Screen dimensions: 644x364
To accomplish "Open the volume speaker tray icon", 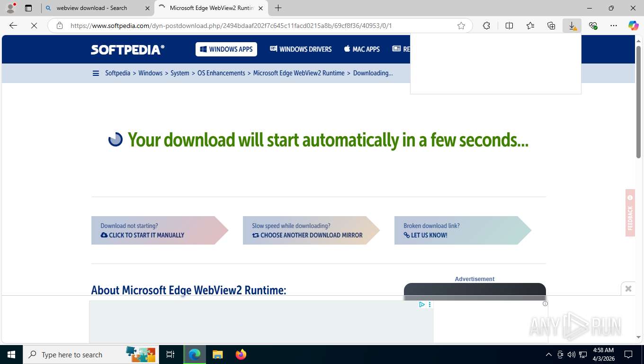I will pos(572,355).
